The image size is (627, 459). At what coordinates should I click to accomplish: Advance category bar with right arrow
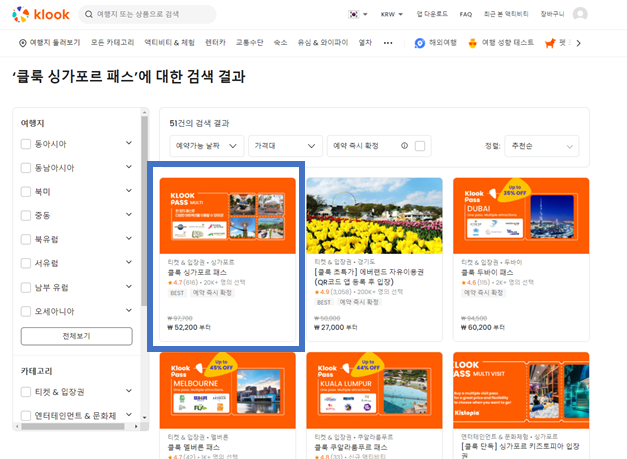tap(578, 43)
